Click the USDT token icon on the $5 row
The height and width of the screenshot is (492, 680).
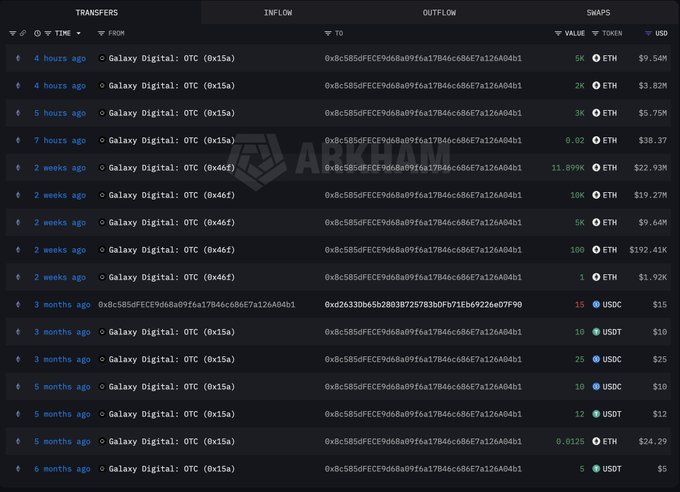(596, 469)
